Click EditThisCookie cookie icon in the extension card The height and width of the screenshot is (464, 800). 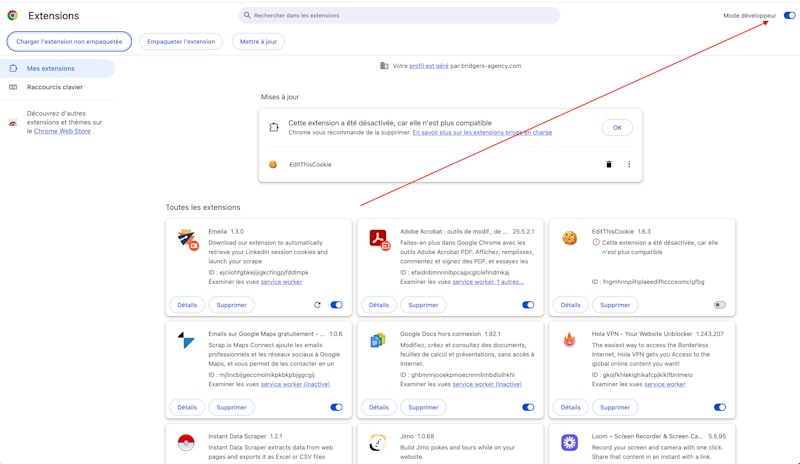click(x=569, y=238)
